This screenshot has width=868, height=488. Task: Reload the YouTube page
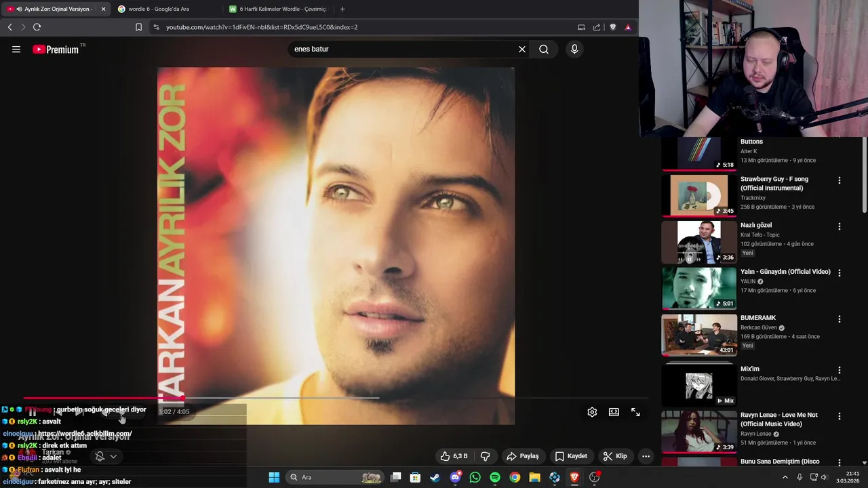(37, 27)
